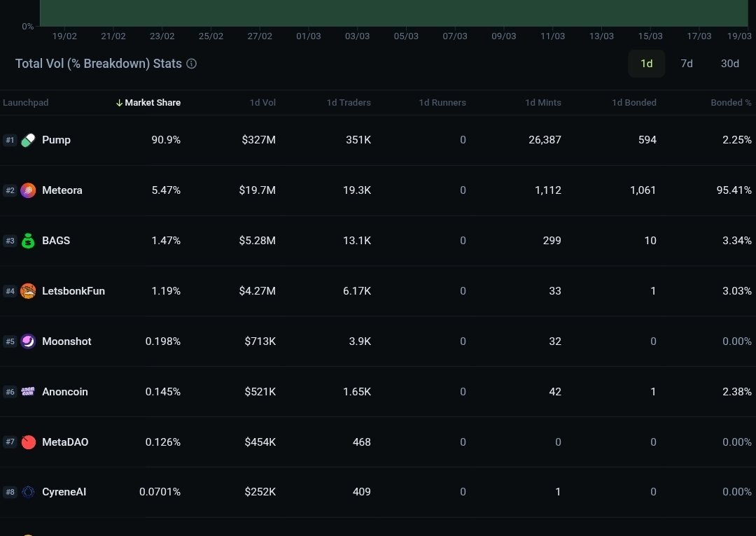Click LetsbonkFun volume $4.27M

258,291
